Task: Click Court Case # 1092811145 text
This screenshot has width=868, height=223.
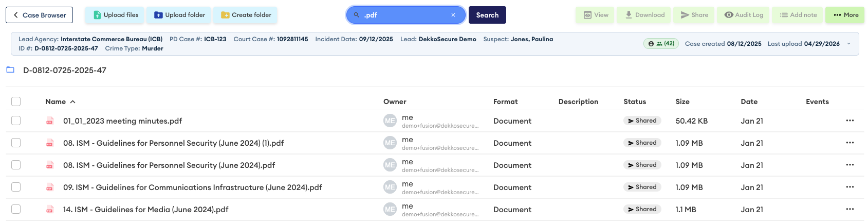Action: [x=271, y=39]
